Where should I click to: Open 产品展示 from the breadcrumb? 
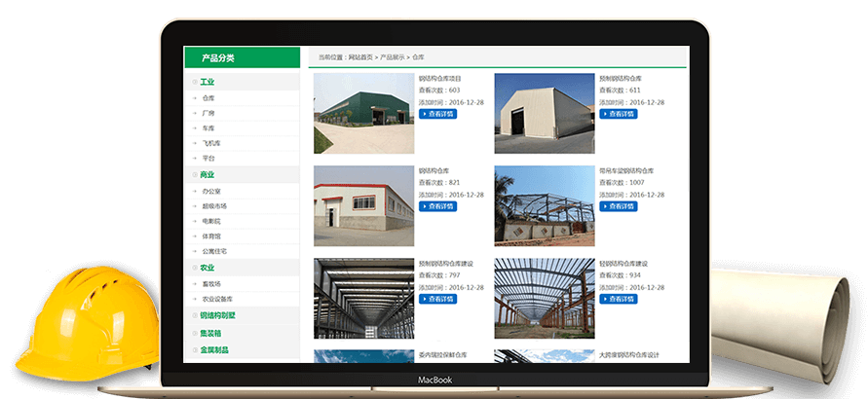(x=392, y=58)
